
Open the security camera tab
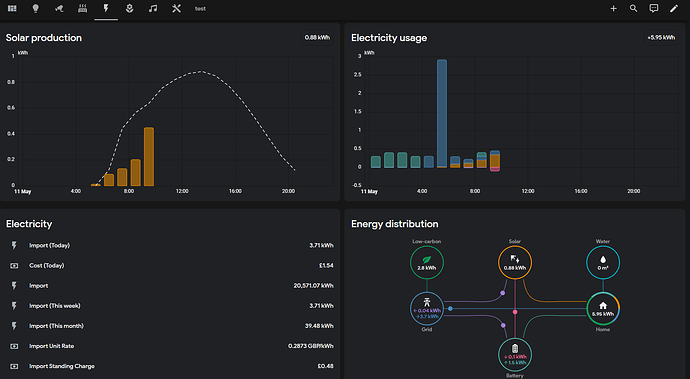click(59, 8)
